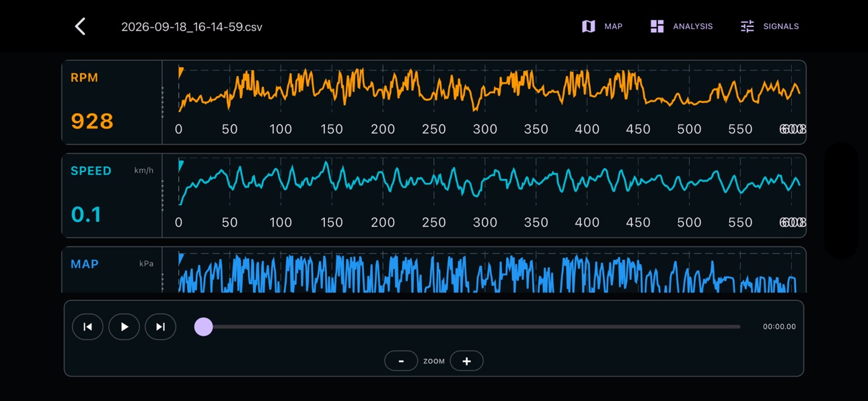The height and width of the screenshot is (401, 868).
Task: Click the km/h unit label
Action: coord(144,171)
